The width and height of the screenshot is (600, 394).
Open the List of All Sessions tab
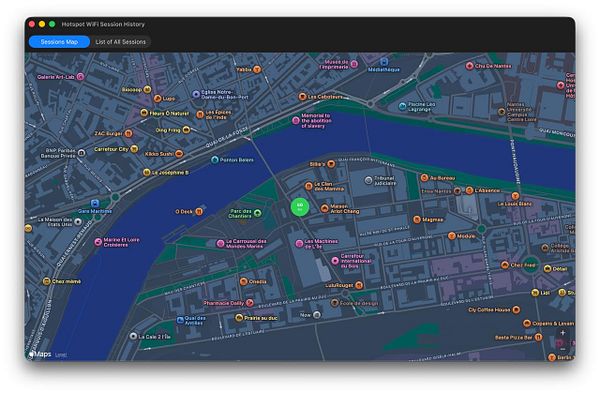pyautogui.click(x=121, y=42)
